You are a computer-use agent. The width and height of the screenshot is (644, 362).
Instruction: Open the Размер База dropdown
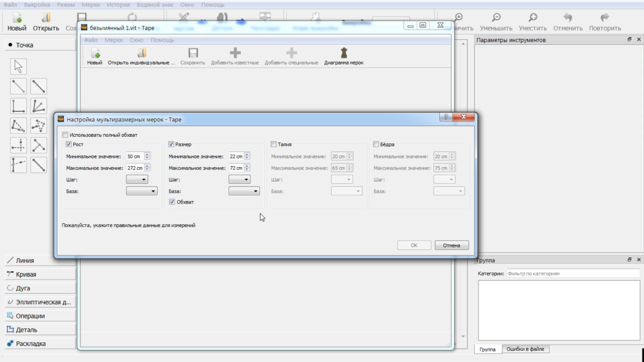[x=244, y=191]
